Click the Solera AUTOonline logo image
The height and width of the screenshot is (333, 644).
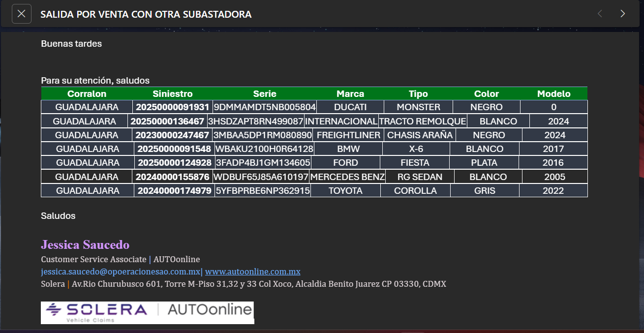(x=148, y=313)
